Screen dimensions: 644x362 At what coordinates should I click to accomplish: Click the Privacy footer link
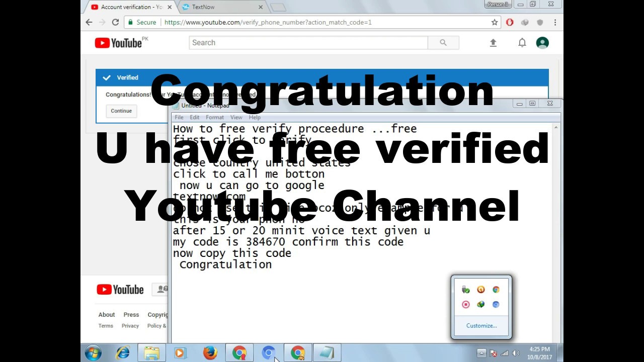click(130, 326)
